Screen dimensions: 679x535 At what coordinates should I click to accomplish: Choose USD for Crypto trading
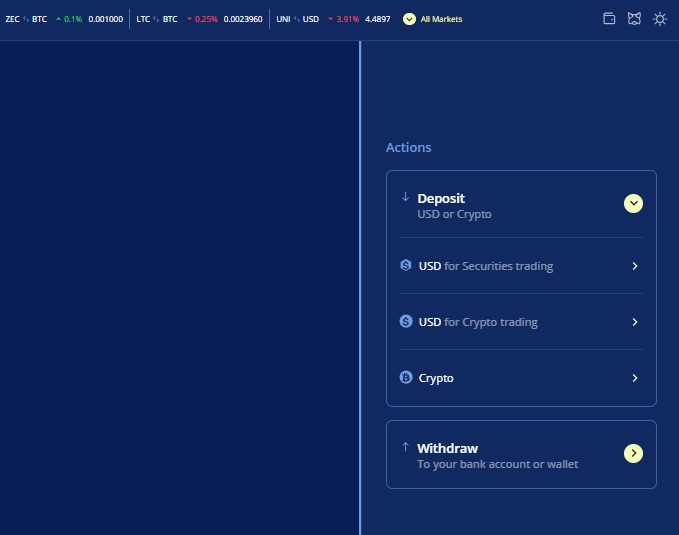pos(521,321)
